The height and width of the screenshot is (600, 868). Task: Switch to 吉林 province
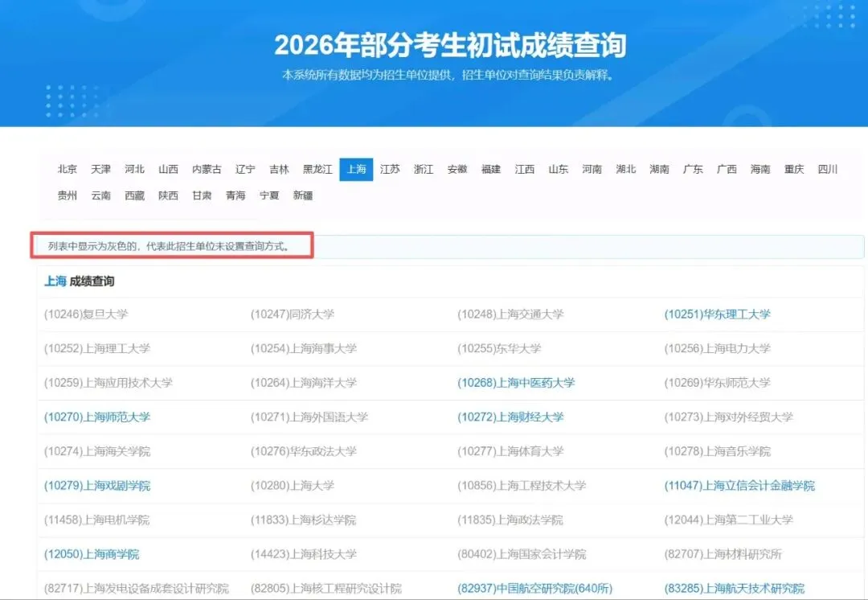point(279,169)
